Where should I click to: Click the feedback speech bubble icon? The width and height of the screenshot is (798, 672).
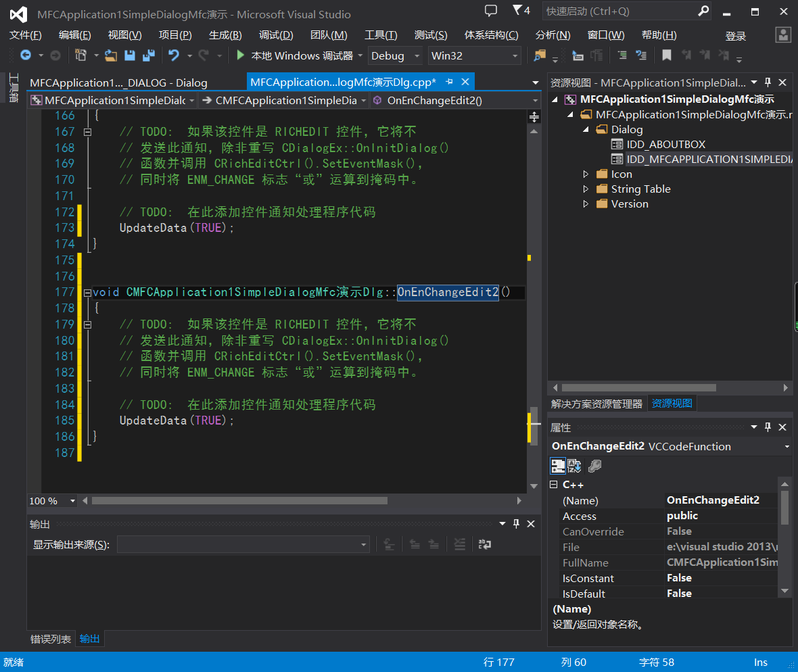point(491,11)
